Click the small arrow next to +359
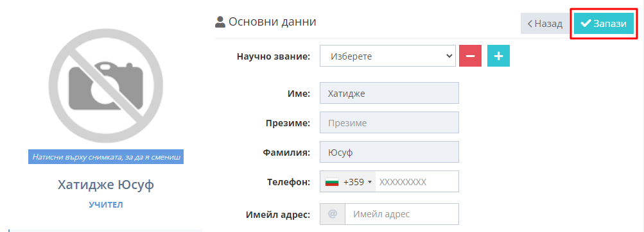This screenshot has width=644, height=232. (370, 183)
